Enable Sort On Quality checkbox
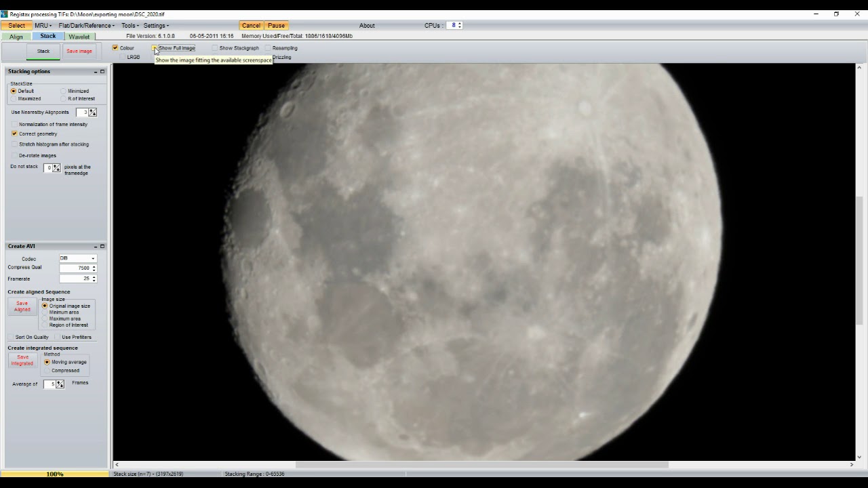The height and width of the screenshot is (488, 868). point(11,338)
